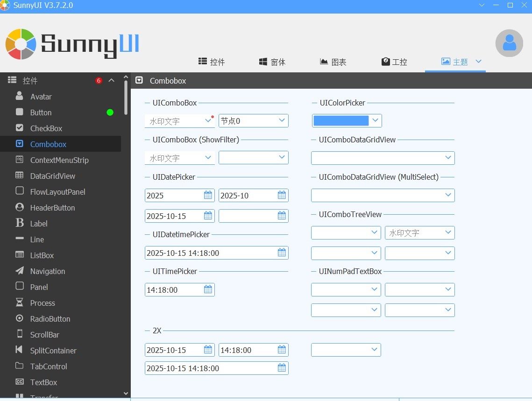Click the calendar icon in UITimePicker field

point(208,289)
